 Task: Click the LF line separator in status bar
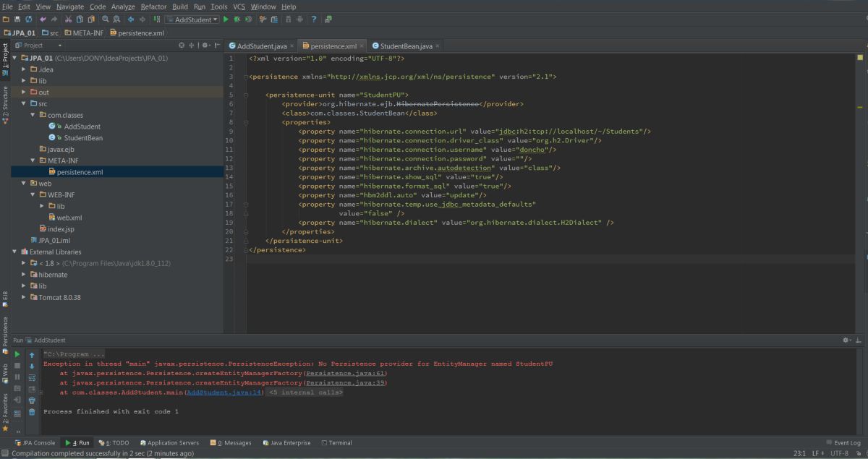point(817,453)
